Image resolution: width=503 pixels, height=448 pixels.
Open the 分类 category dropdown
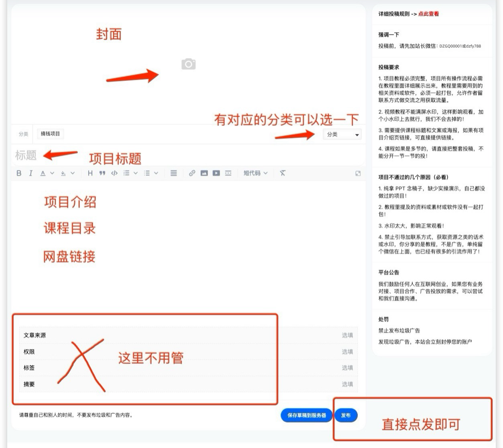coord(342,134)
